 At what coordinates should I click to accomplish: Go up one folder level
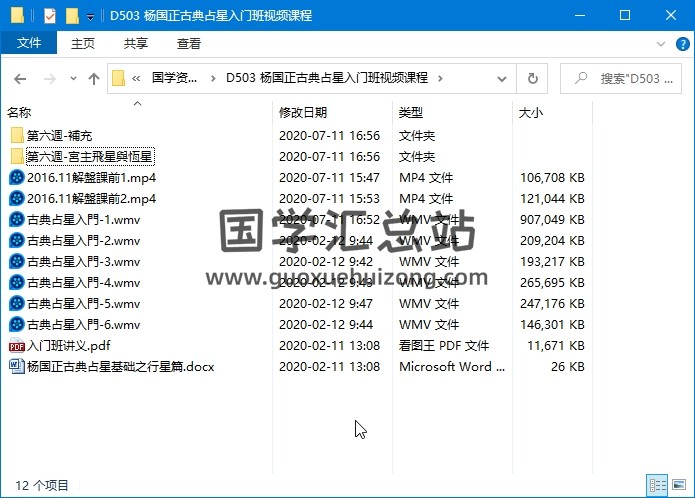94,79
